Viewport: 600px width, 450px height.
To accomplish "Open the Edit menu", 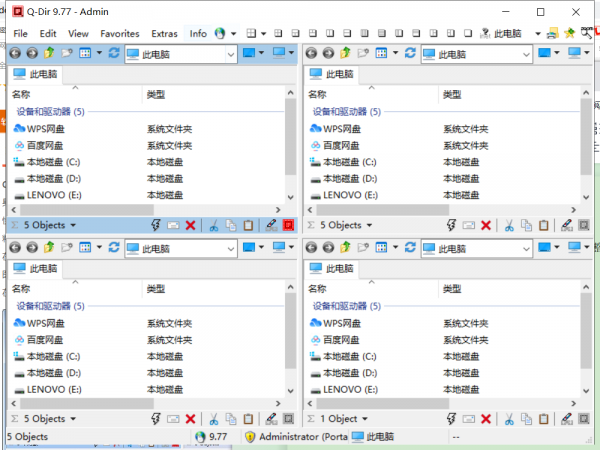I will pos(48,34).
